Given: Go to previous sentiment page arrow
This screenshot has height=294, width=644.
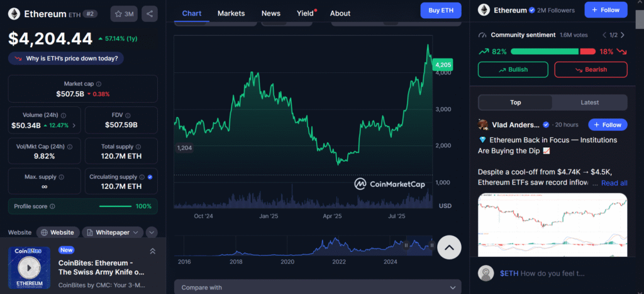Looking at the screenshot, I should click(x=604, y=35).
